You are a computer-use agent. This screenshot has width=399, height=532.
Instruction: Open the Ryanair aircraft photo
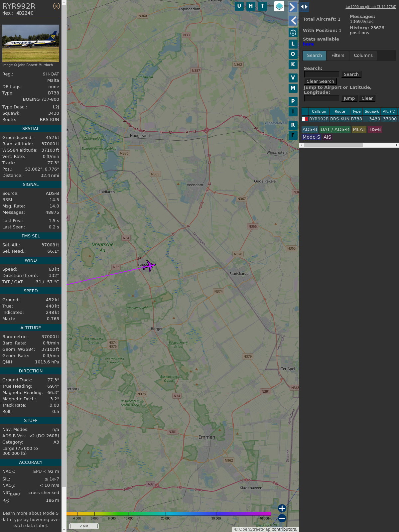coord(31,43)
